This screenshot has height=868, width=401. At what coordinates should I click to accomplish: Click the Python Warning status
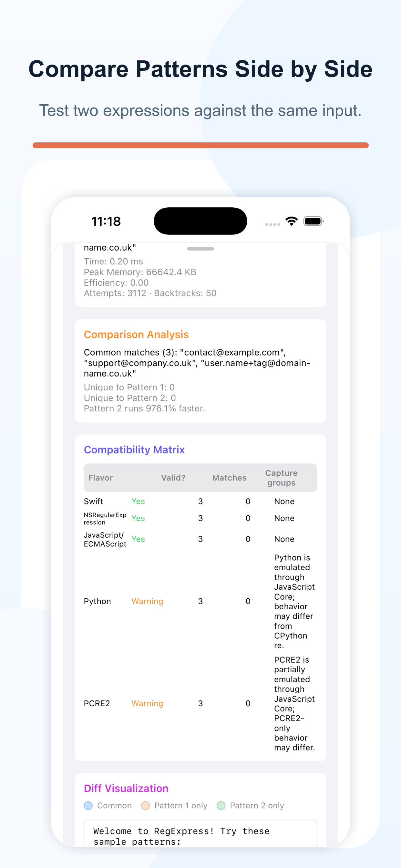point(147,601)
